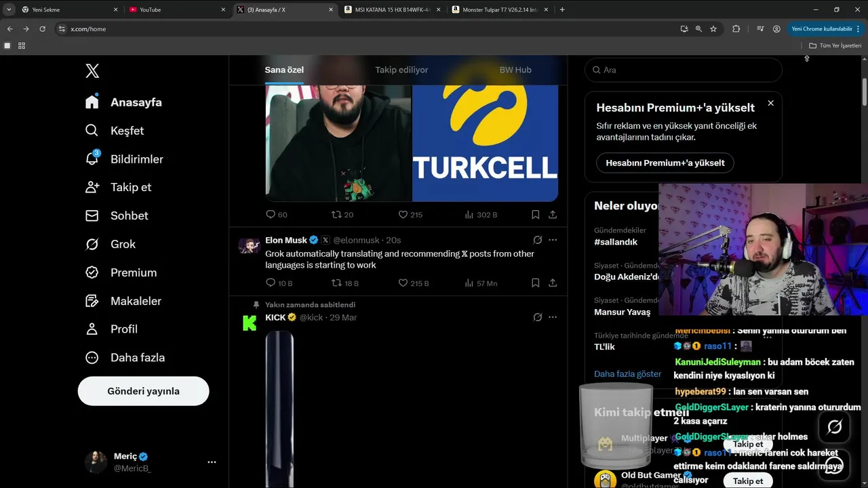
Task: Click the Ara search field
Action: click(684, 70)
